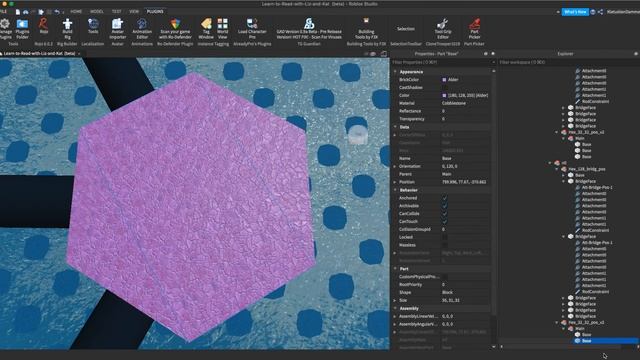Image resolution: width=640 pixels, height=360 pixels.
Task: Toggle the Archivable checkbox
Action: tap(444, 206)
